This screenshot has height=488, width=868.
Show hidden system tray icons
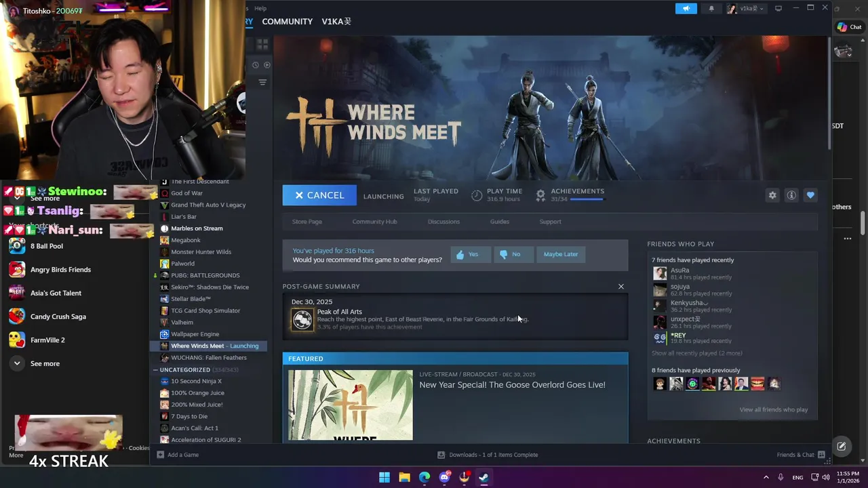[x=766, y=477]
